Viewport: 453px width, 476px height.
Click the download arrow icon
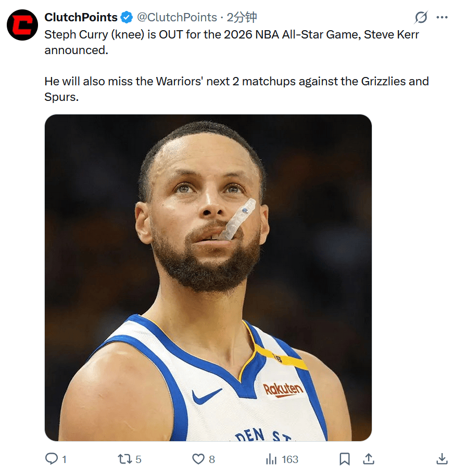click(442, 459)
